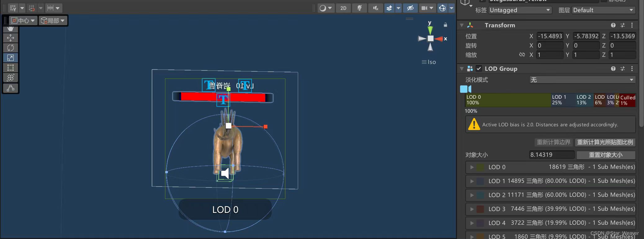The height and width of the screenshot is (239, 644).
Task: Open scene camera settings button
Action: coord(427,8)
